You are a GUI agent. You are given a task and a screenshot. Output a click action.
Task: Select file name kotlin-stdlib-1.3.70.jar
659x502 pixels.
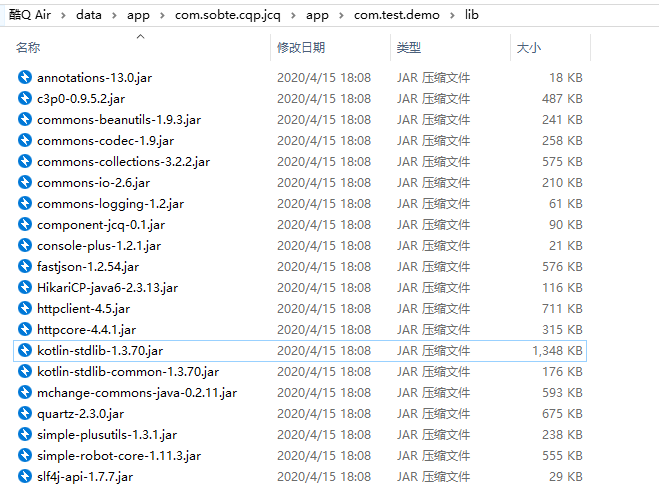click(100, 351)
